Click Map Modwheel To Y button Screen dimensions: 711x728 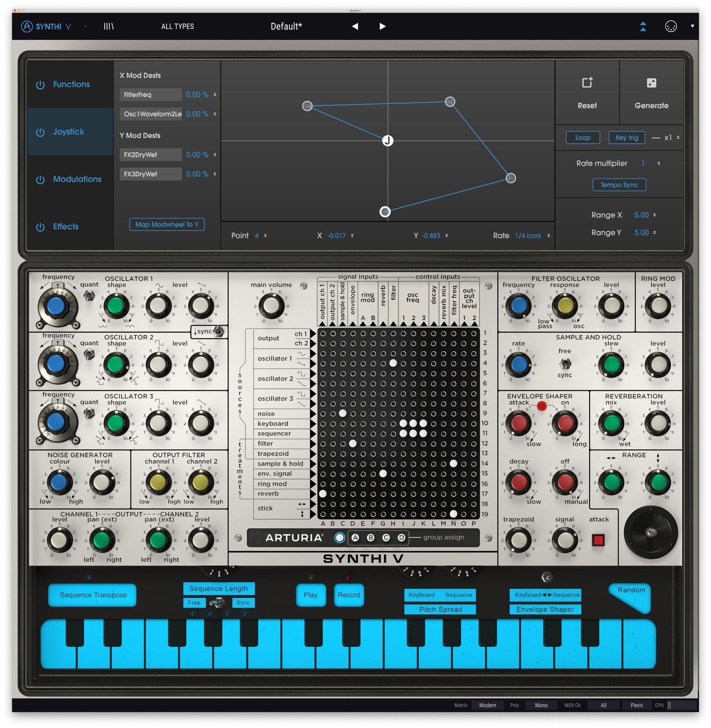(x=167, y=224)
